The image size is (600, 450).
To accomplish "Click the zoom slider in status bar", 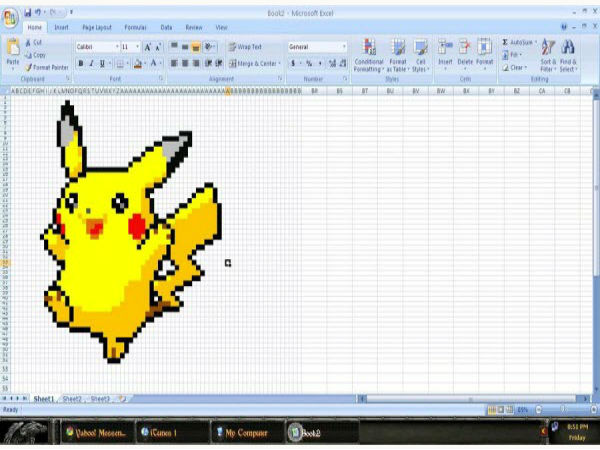I will [561, 409].
